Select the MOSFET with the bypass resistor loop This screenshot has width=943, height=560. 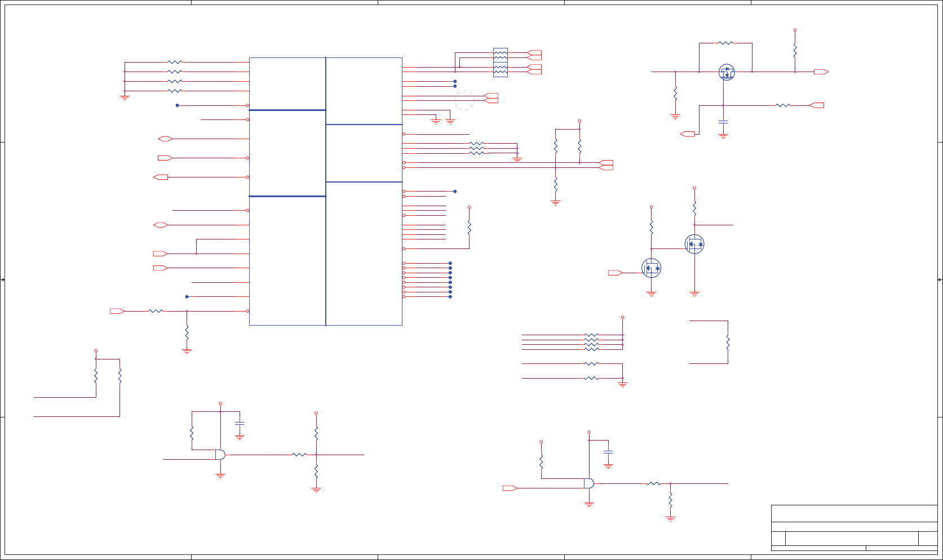pyautogui.click(x=727, y=72)
